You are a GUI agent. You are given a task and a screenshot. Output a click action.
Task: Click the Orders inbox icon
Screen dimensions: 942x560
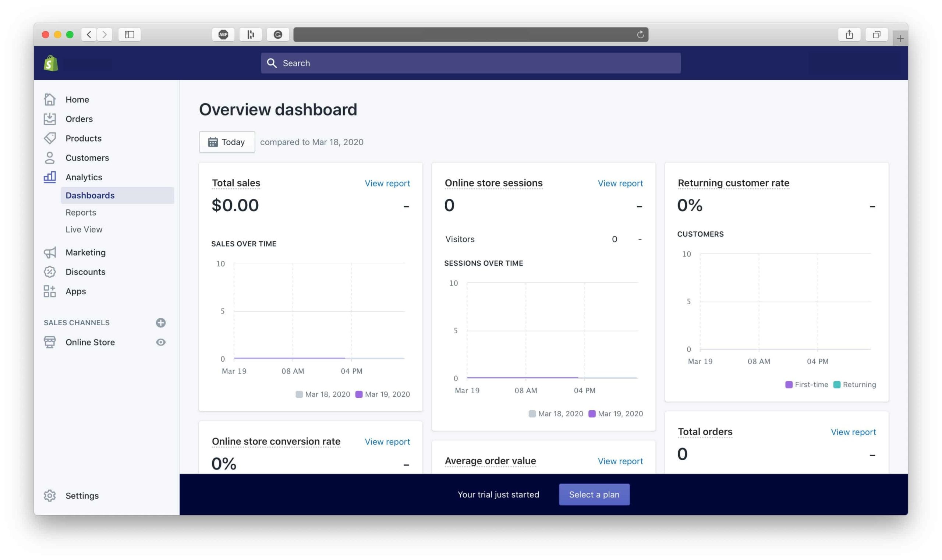coord(49,119)
